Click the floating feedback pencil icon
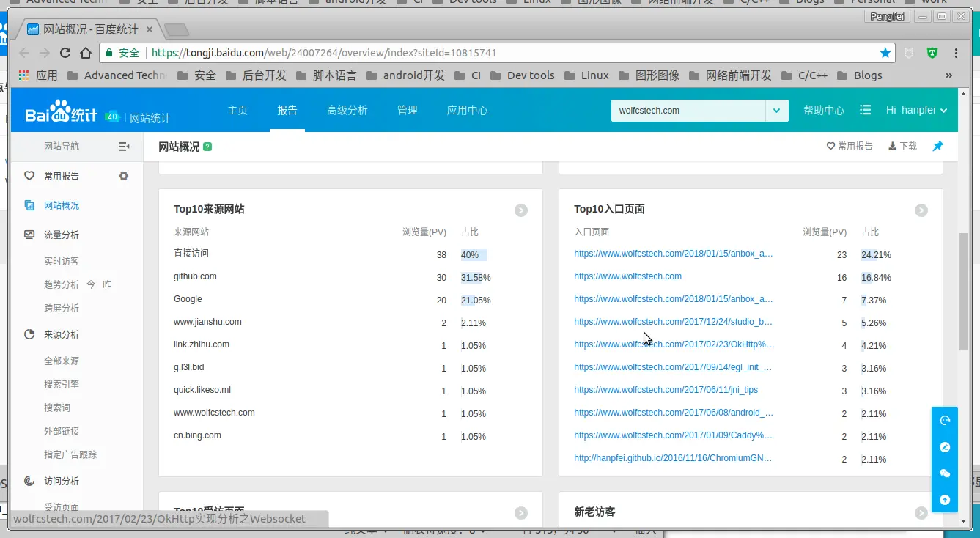The width and height of the screenshot is (980, 538). coord(945,447)
